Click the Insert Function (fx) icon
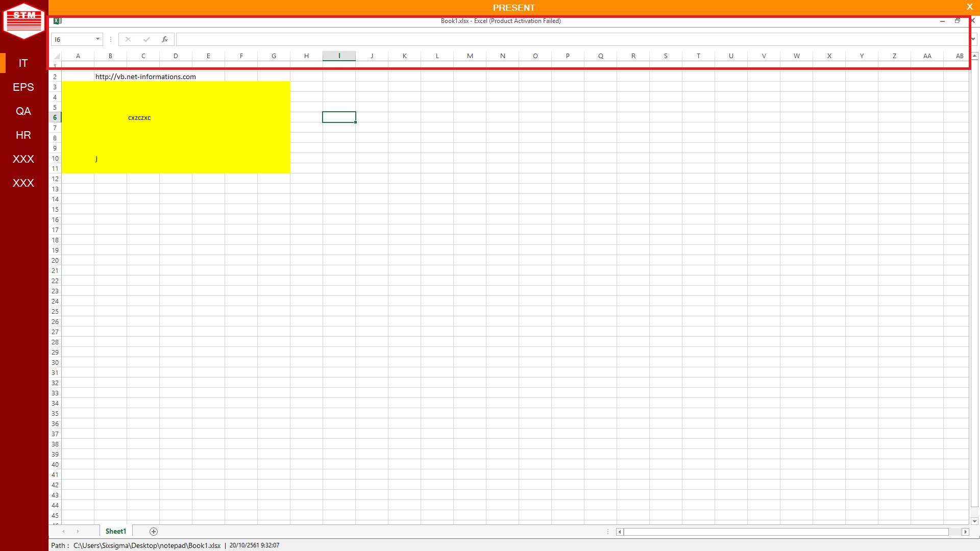Screen dimensions: 980x551 coord(164,39)
